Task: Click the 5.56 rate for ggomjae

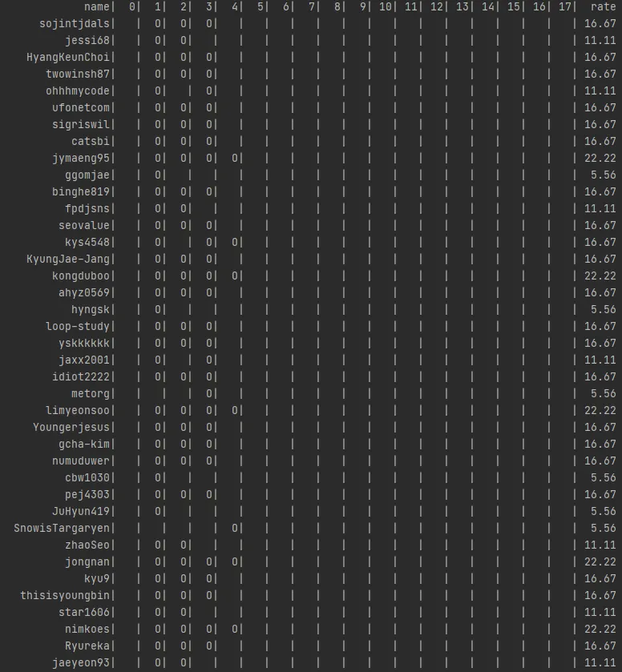Action: coord(603,175)
